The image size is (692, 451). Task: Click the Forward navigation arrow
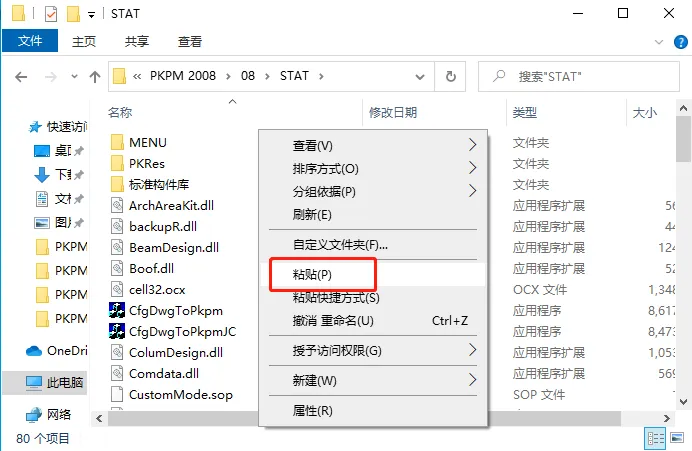tap(51, 77)
